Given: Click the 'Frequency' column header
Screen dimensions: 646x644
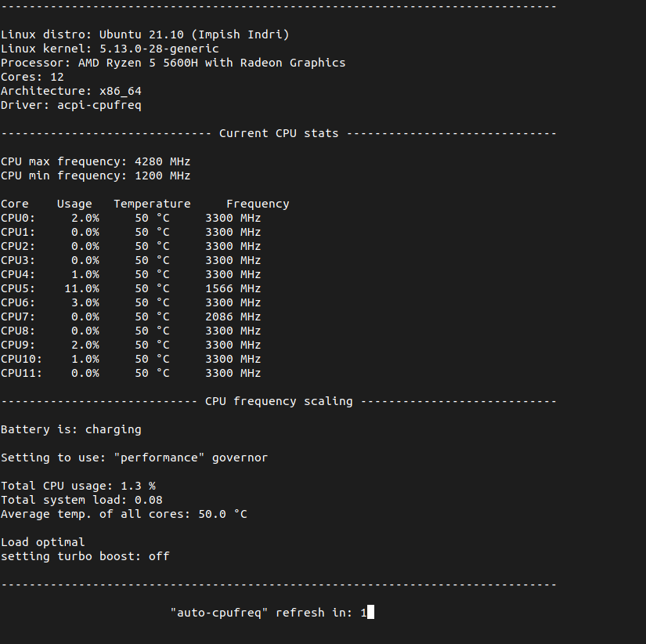Looking at the screenshot, I should (x=258, y=204).
